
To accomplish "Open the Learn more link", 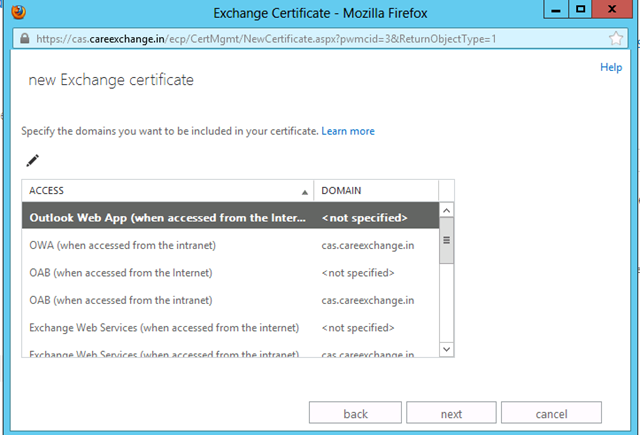I will (x=348, y=131).
